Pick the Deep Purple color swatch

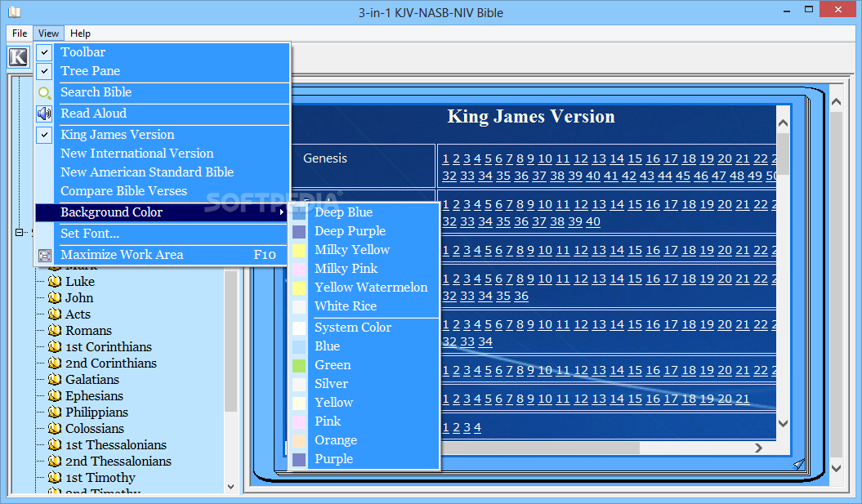point(299,231)
